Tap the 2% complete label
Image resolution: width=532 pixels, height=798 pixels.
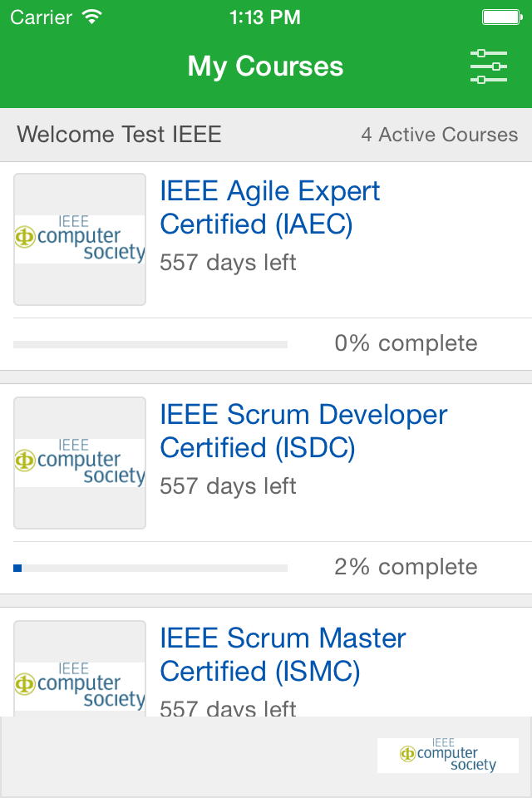click(x=406, y=567)
